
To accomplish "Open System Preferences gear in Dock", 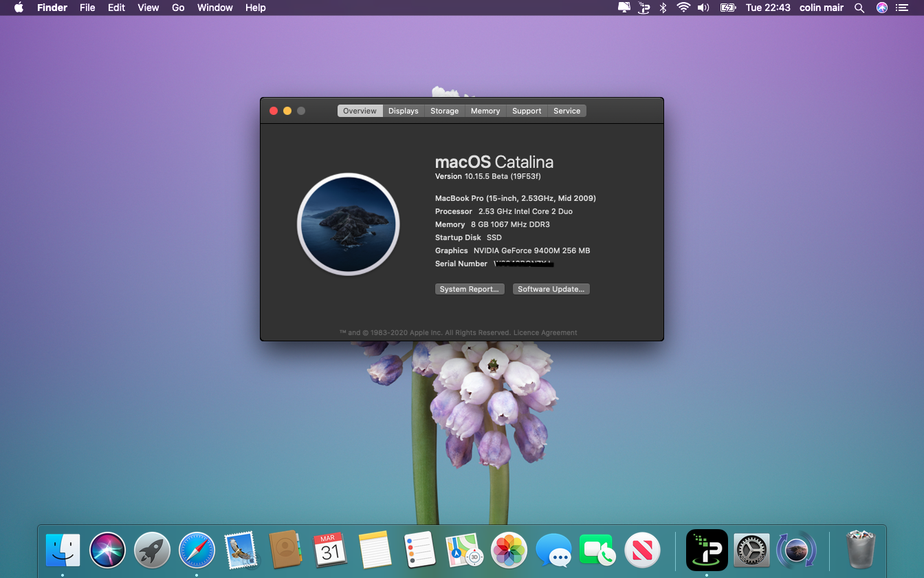I will [x=751, y=550].
